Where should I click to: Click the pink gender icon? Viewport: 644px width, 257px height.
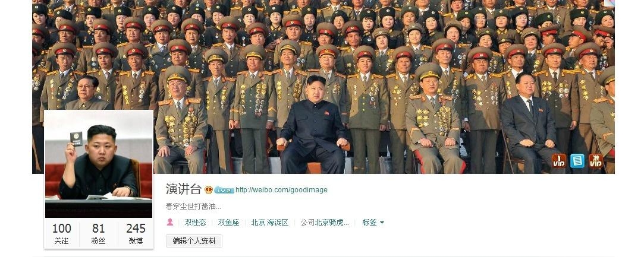tap(169, 222)
